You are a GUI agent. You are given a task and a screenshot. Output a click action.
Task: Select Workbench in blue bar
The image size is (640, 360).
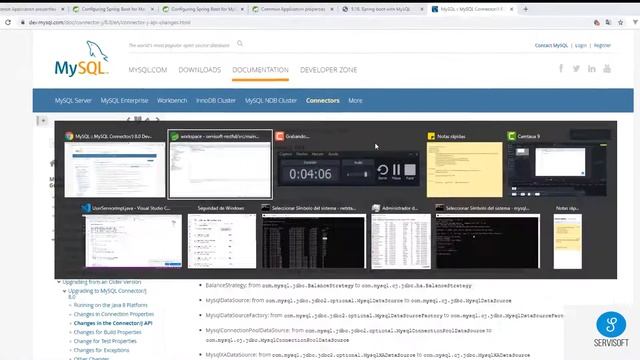(x=172, y=100)
